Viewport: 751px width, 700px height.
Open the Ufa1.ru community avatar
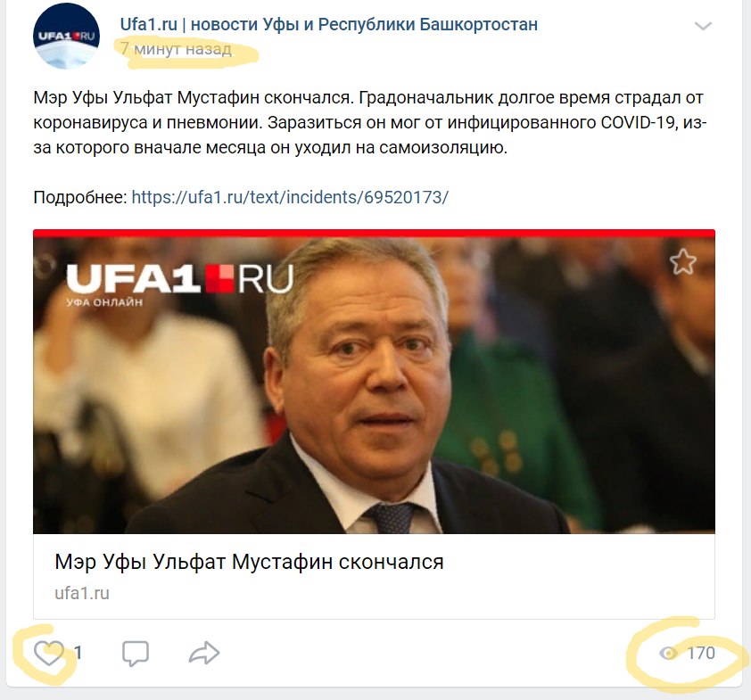[66, 36]
